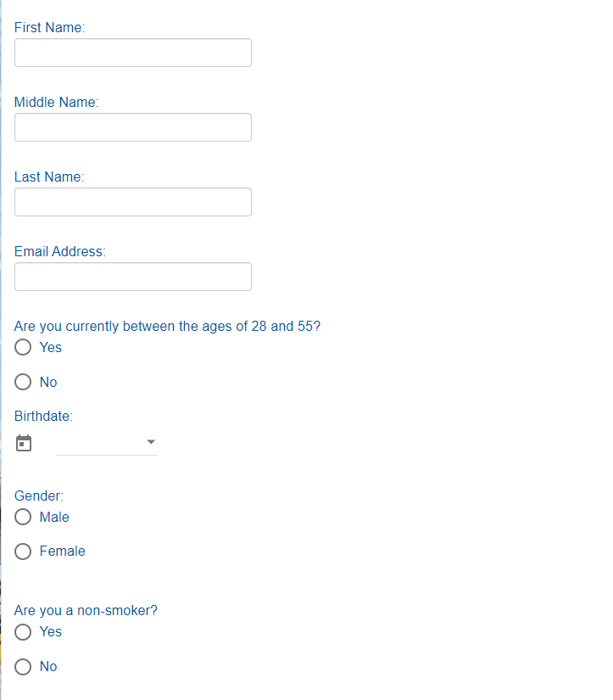The height and width of the screenshot is (700, 613).
Task: Select the Male gender radio button
Action: point(23,517)
